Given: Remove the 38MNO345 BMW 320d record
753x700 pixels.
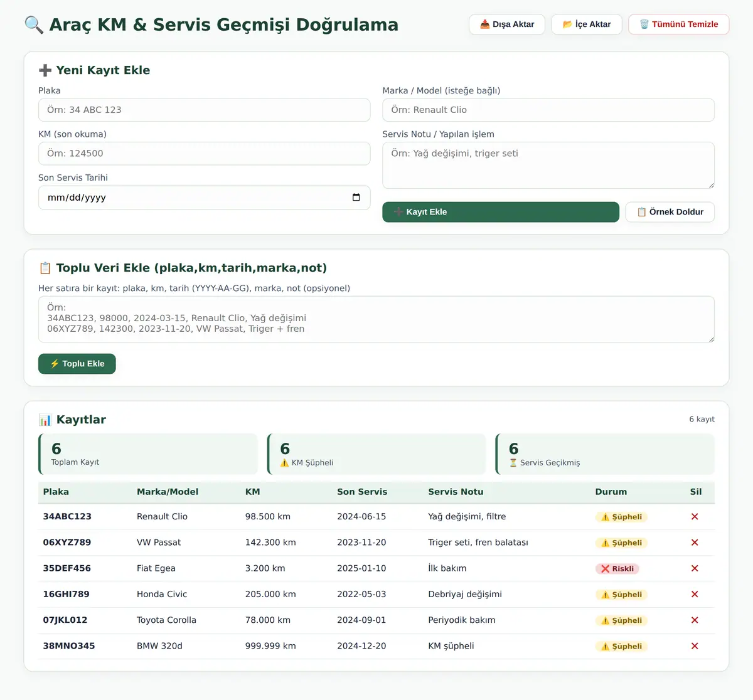Looking at the screenshot, I should point(695,646).
